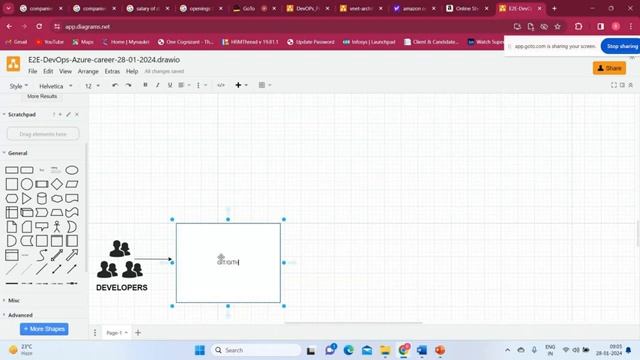
Task: Open the text alignment dropdown
Action: [x=184, y=85]
